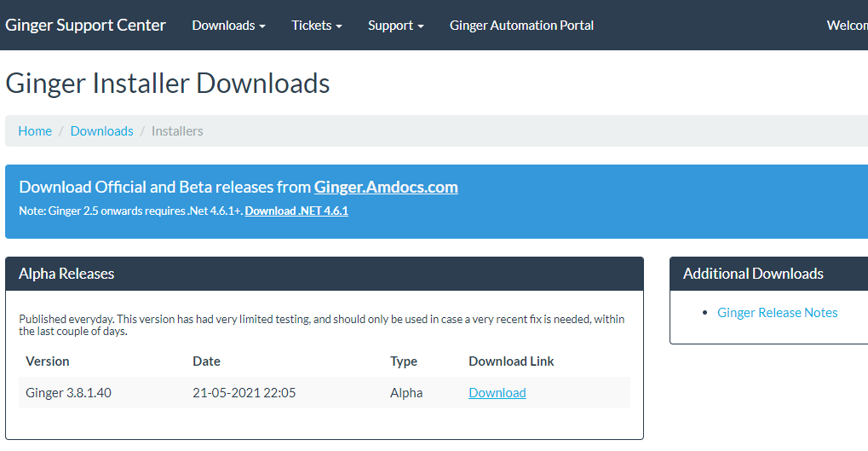This screenshot has width=868, height=451.
Task: Click the Alpha Releases panel header
Action: [x=66, y=274]
